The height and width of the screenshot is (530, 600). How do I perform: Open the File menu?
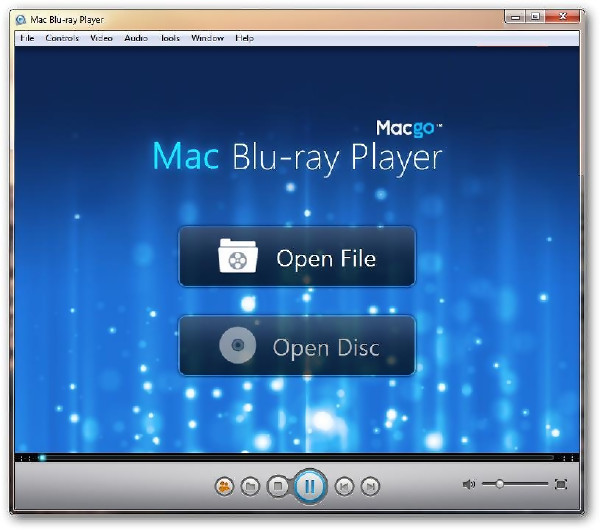[27, 38]
